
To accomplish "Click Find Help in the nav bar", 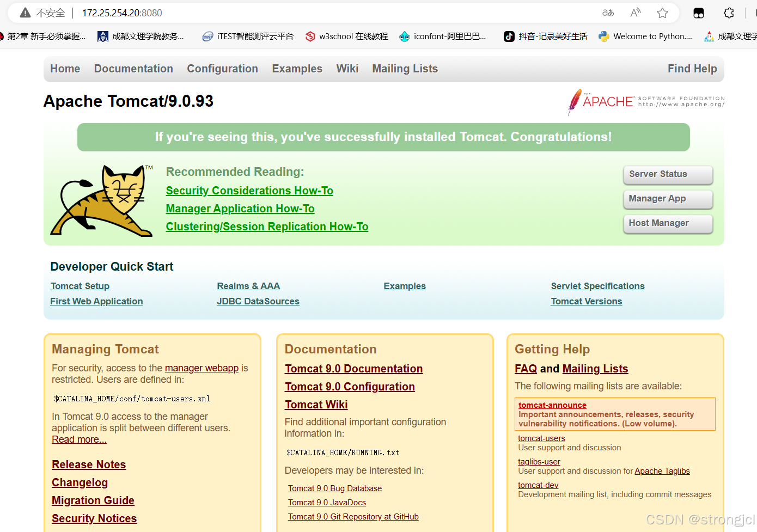I will pos(692,69).
